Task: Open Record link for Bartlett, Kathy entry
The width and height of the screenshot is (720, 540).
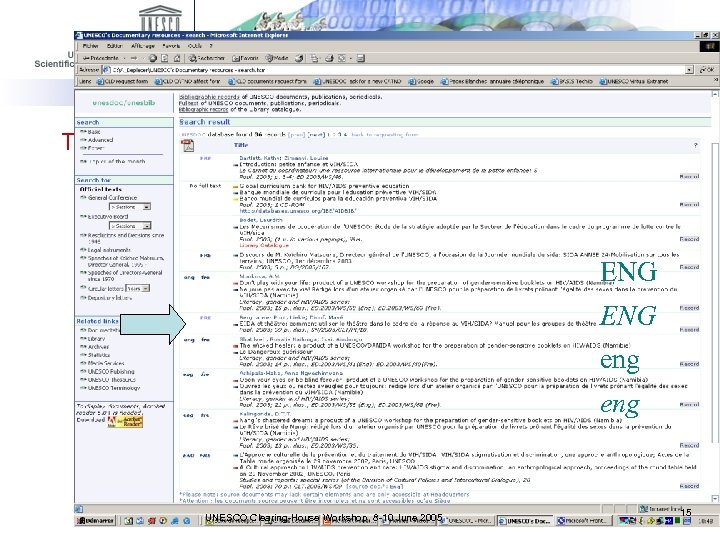Action: click(x=689, y=176)
